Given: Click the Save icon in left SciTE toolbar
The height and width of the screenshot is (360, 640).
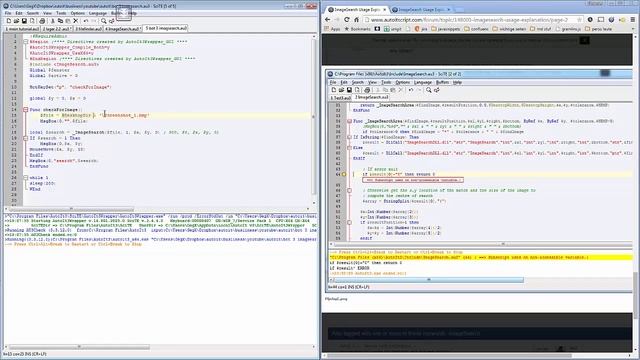Looking at the screenshot, I should [x=24, y=21].
